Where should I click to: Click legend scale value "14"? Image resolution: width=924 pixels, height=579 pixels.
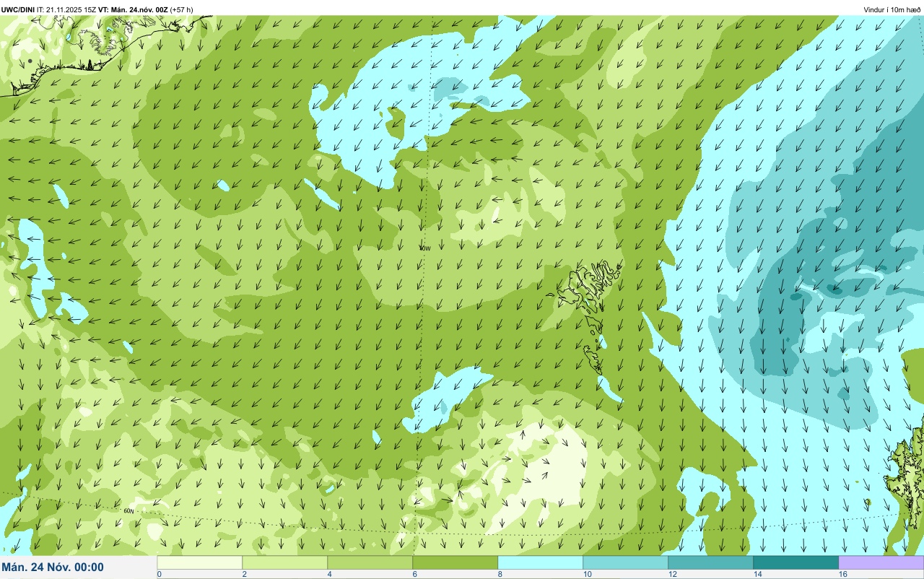point(757,574)
